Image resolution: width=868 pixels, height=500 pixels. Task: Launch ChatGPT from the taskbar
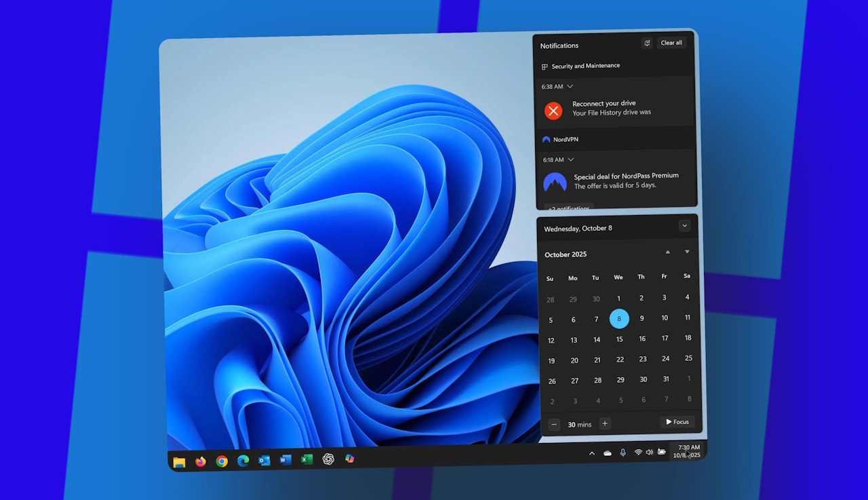(328, 459)
